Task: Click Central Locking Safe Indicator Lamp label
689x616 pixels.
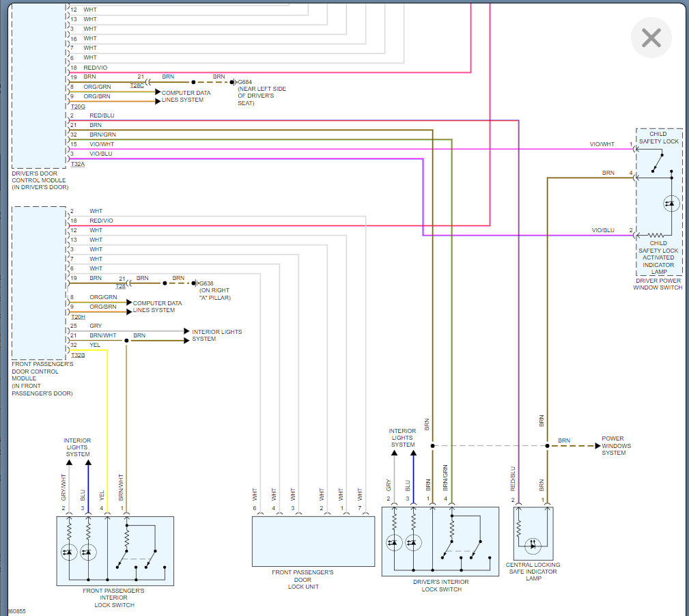Action: click(533, 572)
